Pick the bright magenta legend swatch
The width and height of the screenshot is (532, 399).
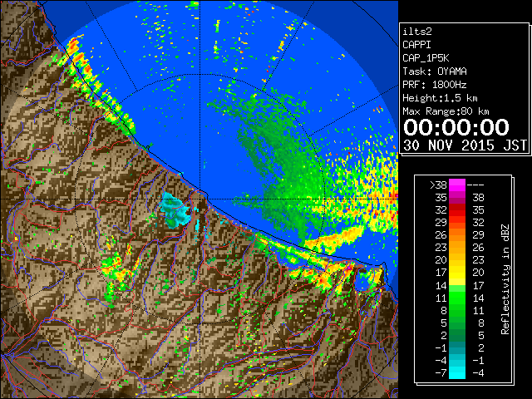457,185
